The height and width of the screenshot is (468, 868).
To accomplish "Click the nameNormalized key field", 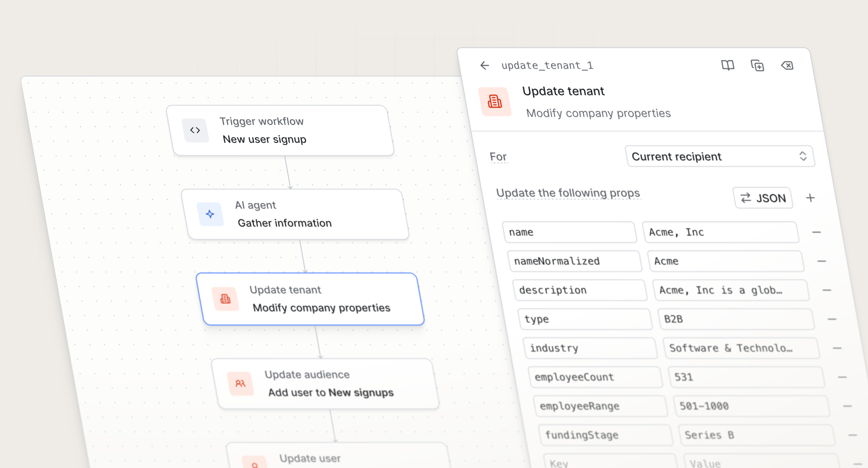I will 574,261.
